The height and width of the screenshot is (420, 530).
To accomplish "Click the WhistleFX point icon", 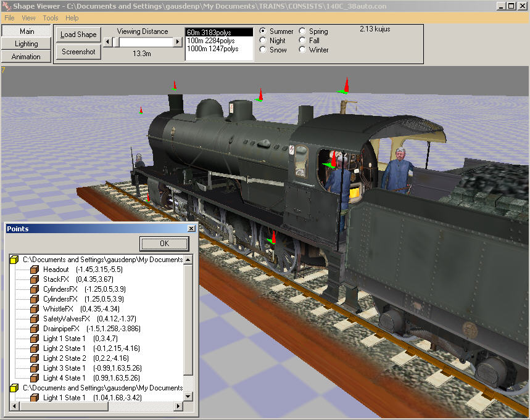I will point(35,309).
